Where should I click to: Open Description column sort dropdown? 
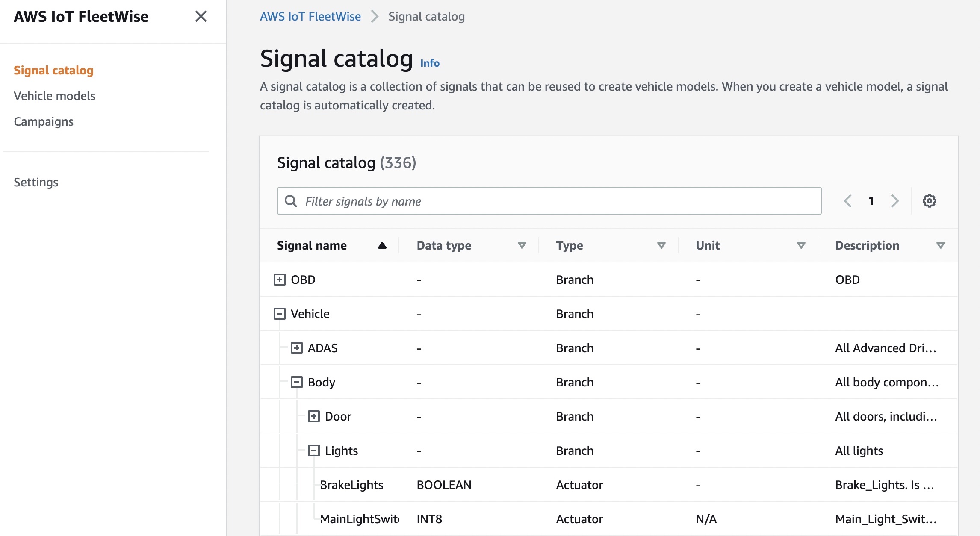pos(940,245)
